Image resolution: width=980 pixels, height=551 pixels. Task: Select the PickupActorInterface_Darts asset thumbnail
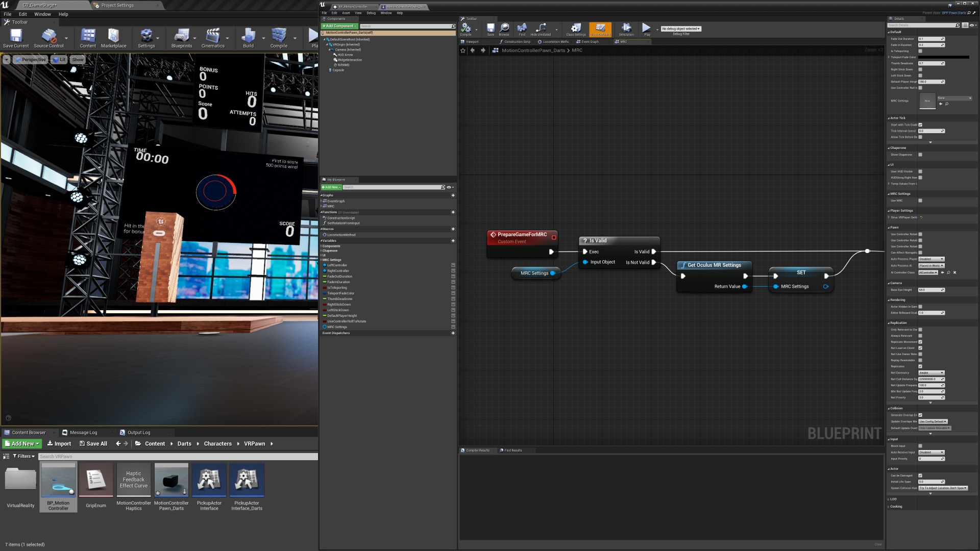coord(247,480)
